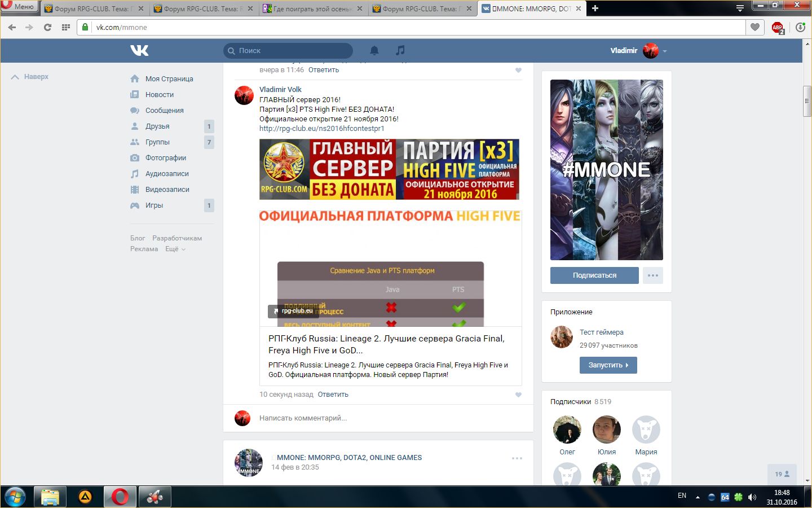Open the tab menu in title bar
Image resolution: width=812 pixels, height=508 pixels.
(x=740, y=8)
